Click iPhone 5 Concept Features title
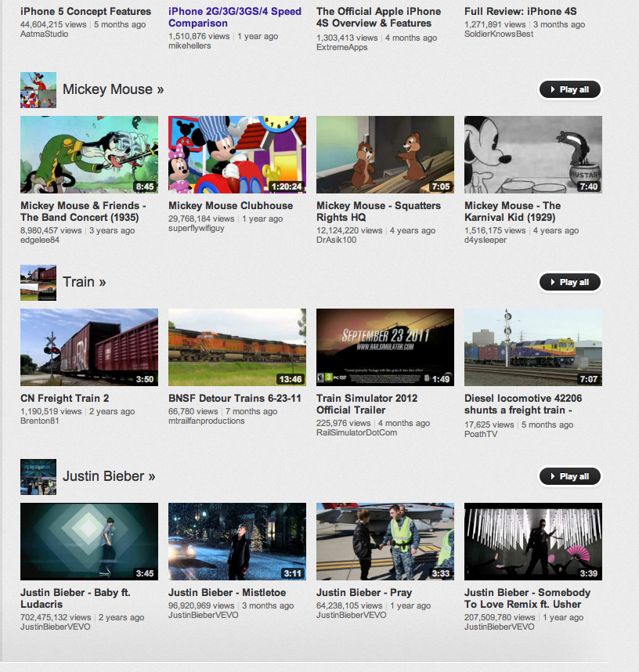The width and height of the screenshot is (639, 672). [85, 12]
